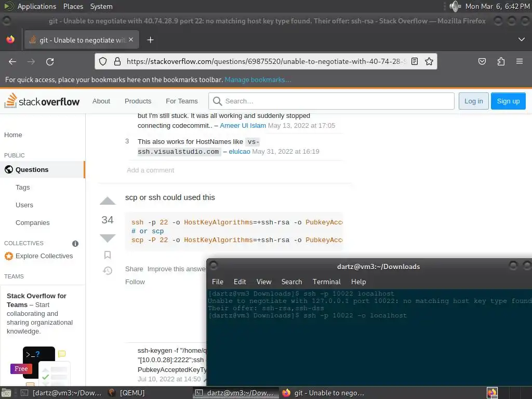Click the ssh command code block

click(x=234, y=231)
